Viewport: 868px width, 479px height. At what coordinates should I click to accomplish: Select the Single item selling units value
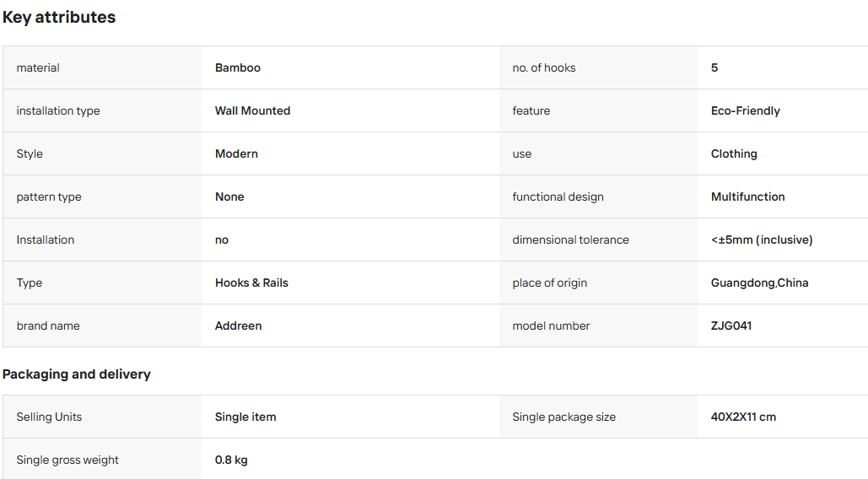pyautogui.click(x=245, y=417)
